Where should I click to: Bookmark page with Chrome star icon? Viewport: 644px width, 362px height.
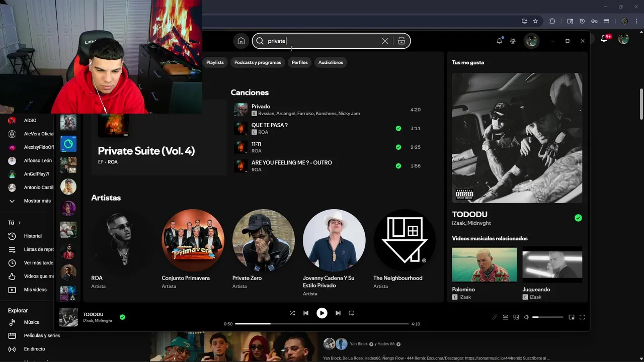tap(535, 21)
